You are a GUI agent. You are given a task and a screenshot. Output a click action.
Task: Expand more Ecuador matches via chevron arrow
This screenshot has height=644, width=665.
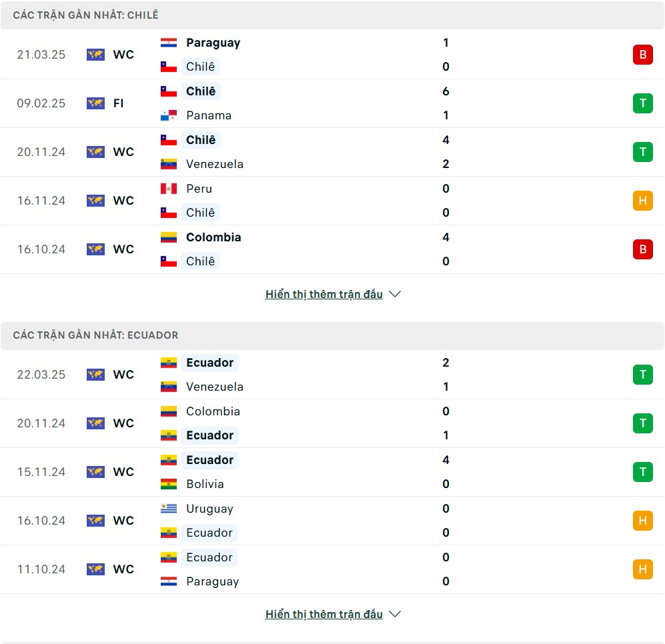pyautogui.click(x=395, y=614)
